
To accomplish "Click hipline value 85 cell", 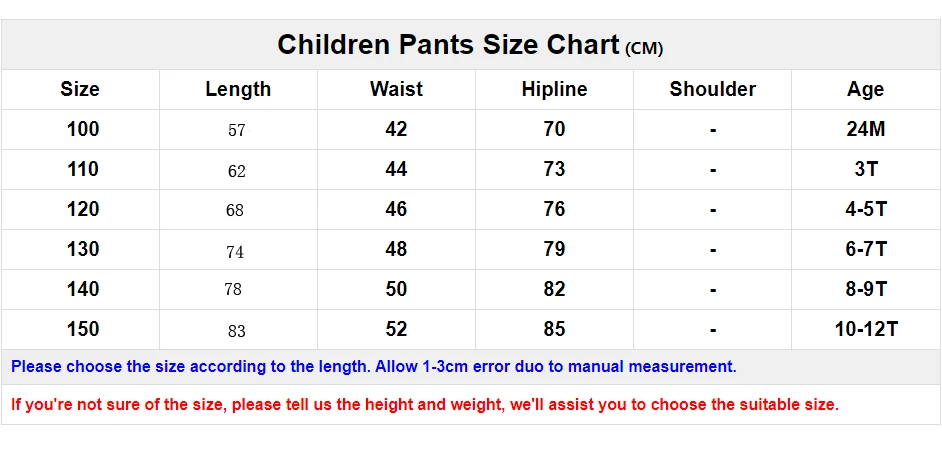I will (554, 329).
